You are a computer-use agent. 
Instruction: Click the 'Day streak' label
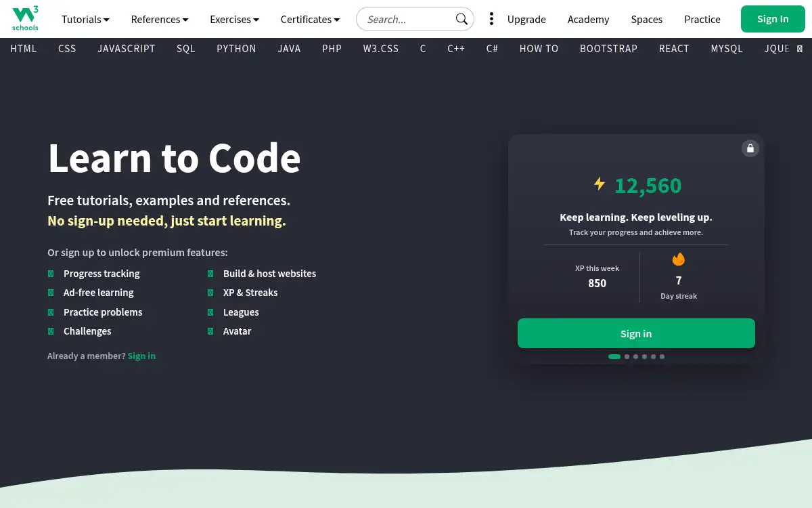pos(679,296)
